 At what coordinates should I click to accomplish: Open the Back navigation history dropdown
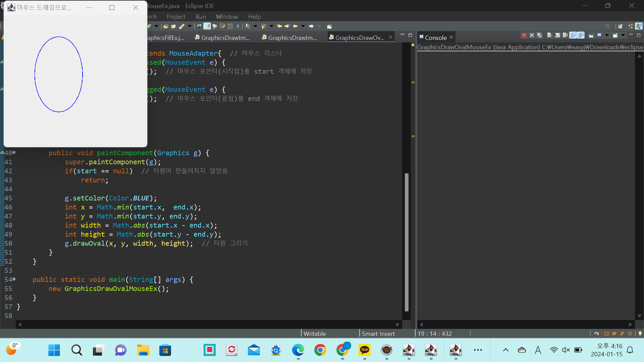coord(303,26)
